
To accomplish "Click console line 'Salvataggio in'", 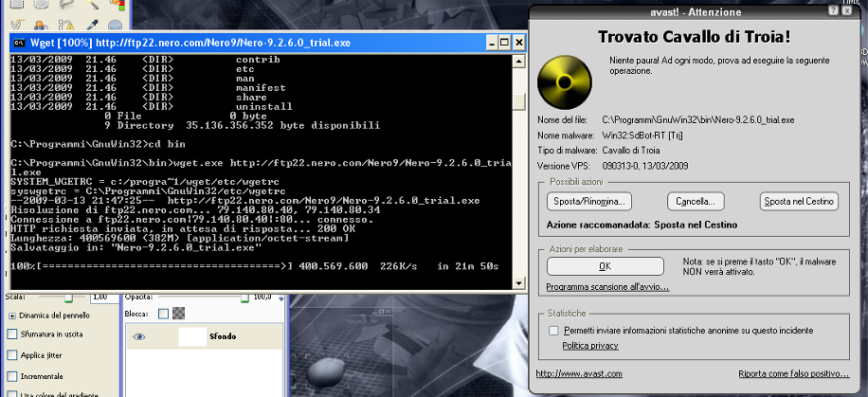I will click(x=136, y=247).
